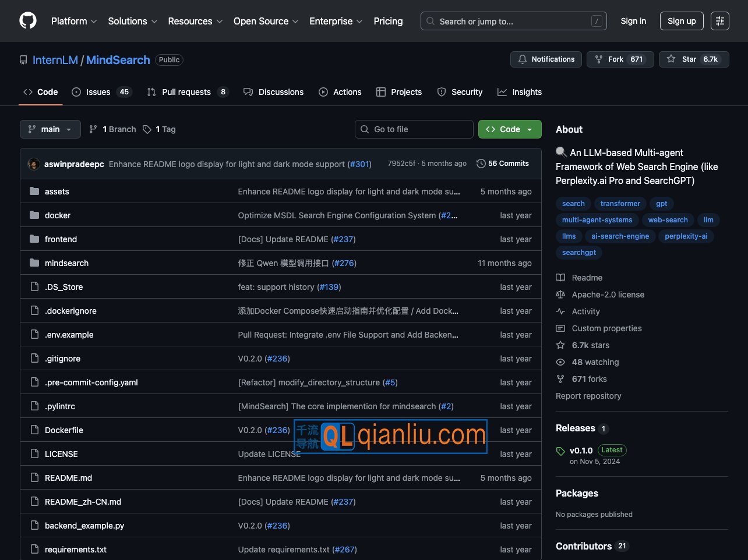Click the v0.1.0 release tag icon
The width and height of the screenshot is (748, 560).
560,451
